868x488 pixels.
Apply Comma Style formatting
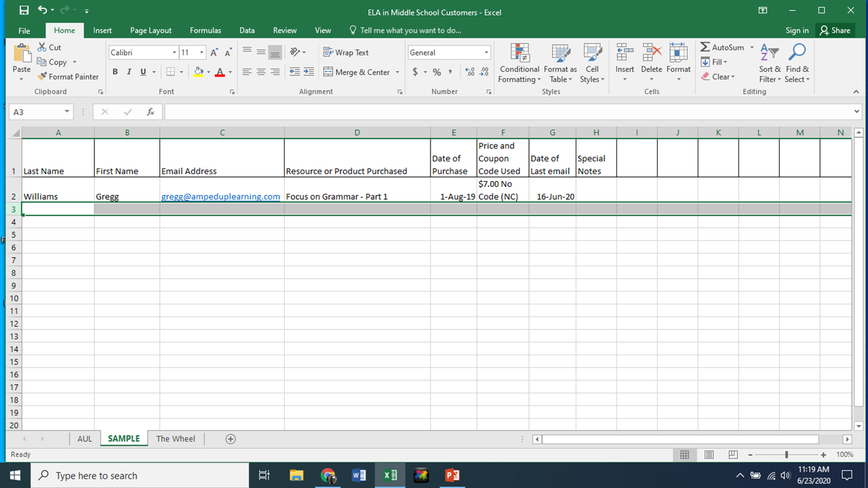[450, 72]
